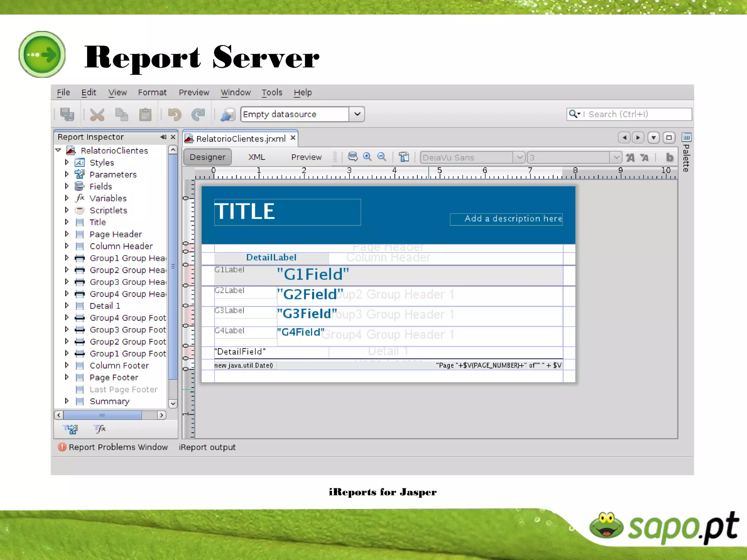Viewport: 747px width, 560px height.
Task: Select the Last Page Footer item
Action: click(124, 389)
